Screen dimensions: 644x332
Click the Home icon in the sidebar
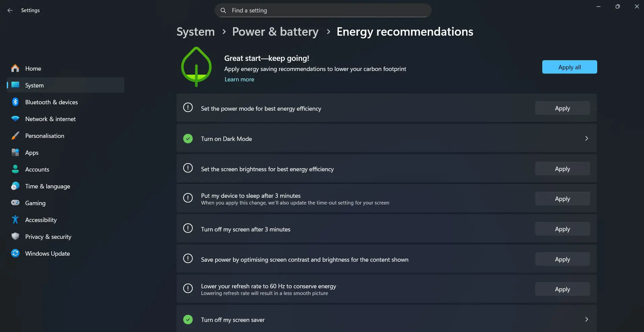point(15,68)
